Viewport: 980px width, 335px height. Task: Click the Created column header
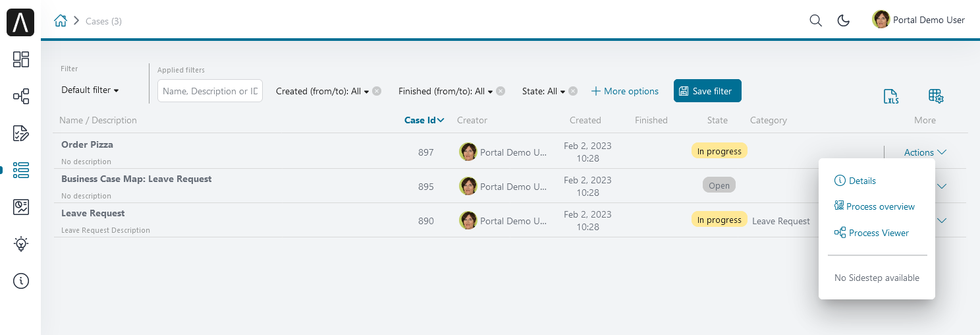585,120
